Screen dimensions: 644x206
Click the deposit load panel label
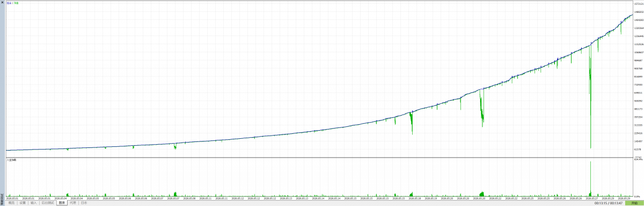tap(11, 160)
